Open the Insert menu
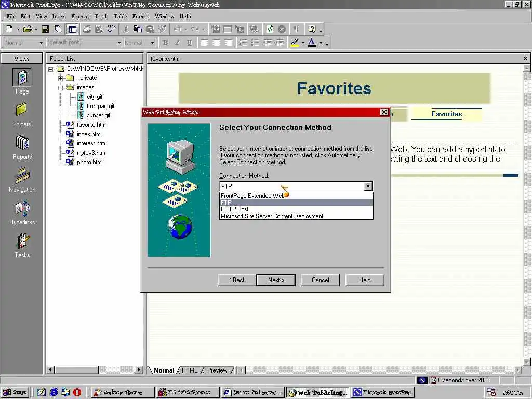The width and height of the screenshot is (532, 399). [x=59, y=16]
